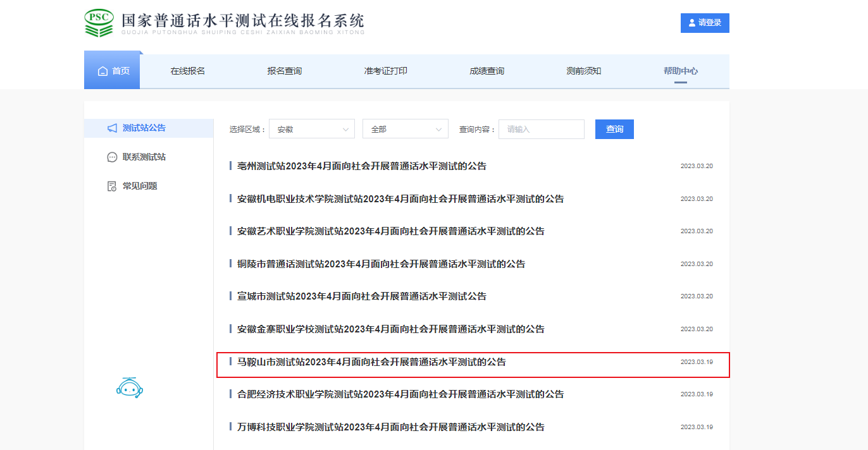Open 亳州测试站 April 2023 announcement
868x450 pixels.
point(361,166)
